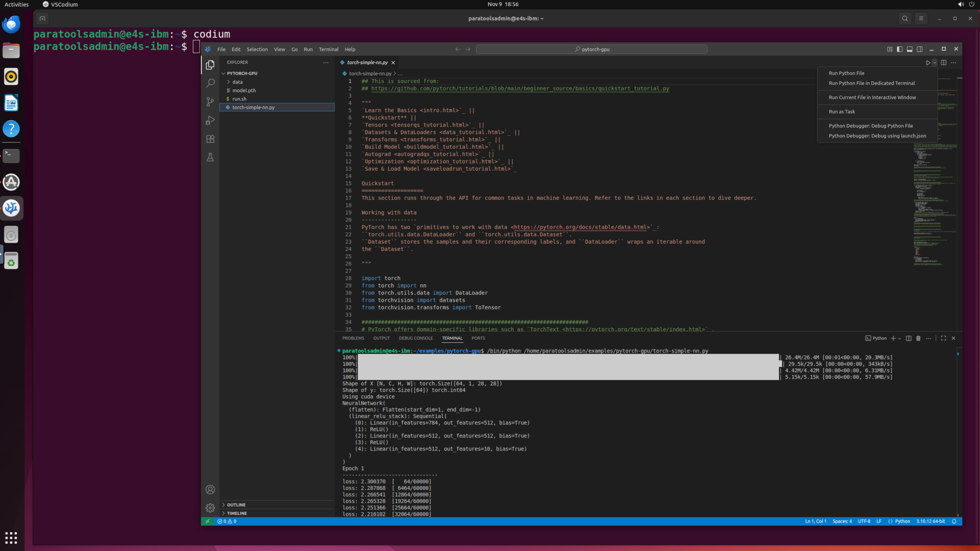
Task: Open the new terminal launch profile dropdown
Action: [x=900, y=339]
